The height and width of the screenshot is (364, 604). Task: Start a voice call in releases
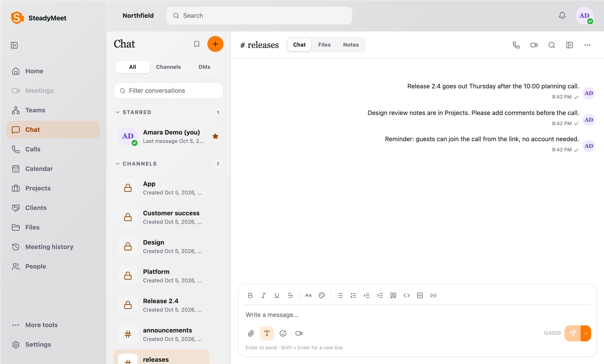coord(516,45)
